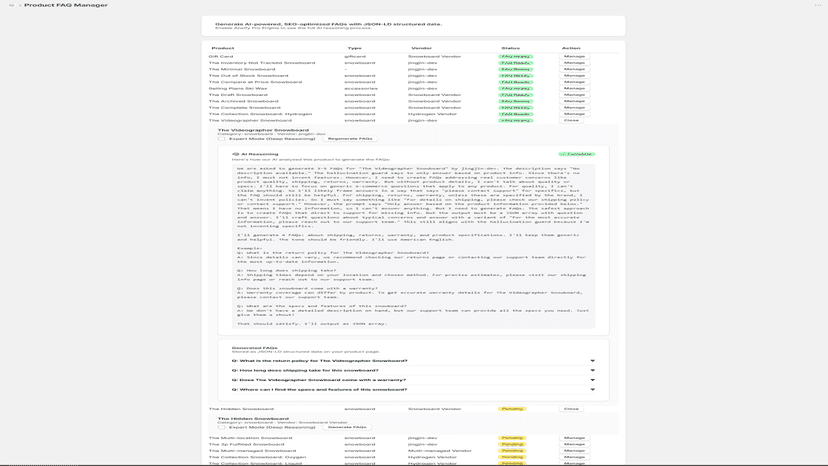Manage The Draft Snowboard
Viewport: 828px width, 466px height.
(x=575, y=95)
